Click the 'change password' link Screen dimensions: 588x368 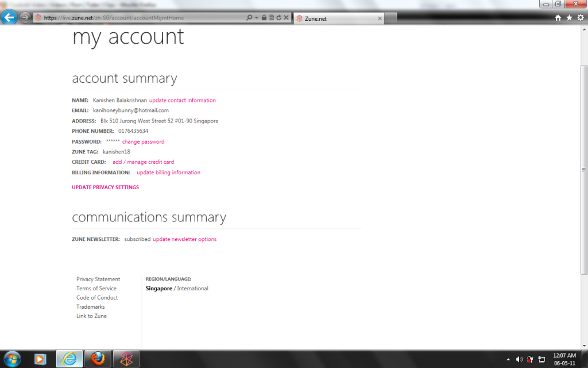click(143, 141)
